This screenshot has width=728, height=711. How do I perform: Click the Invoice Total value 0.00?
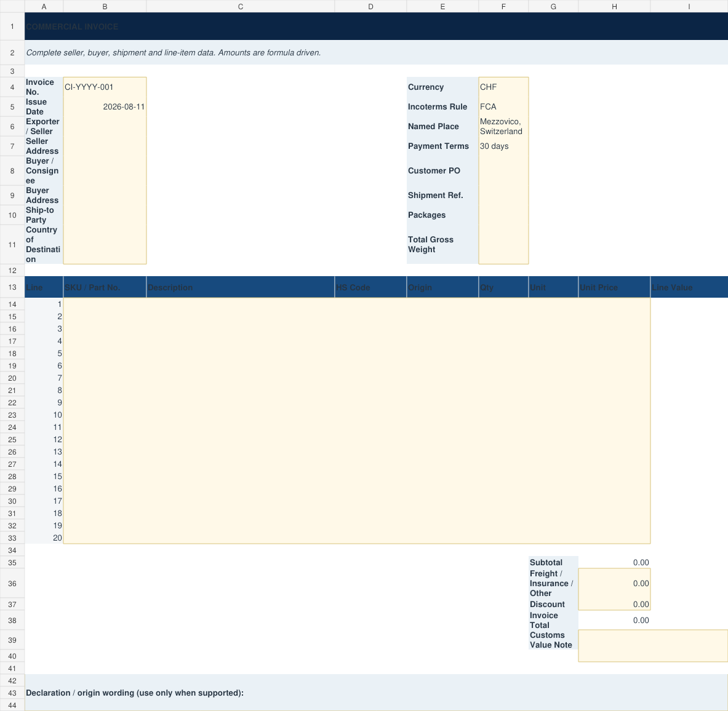[x=614, y=621]
